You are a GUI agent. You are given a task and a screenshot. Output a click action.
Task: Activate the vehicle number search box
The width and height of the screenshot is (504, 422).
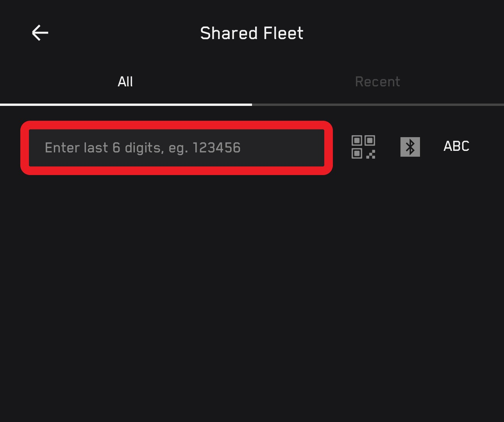tap(176, 148)
